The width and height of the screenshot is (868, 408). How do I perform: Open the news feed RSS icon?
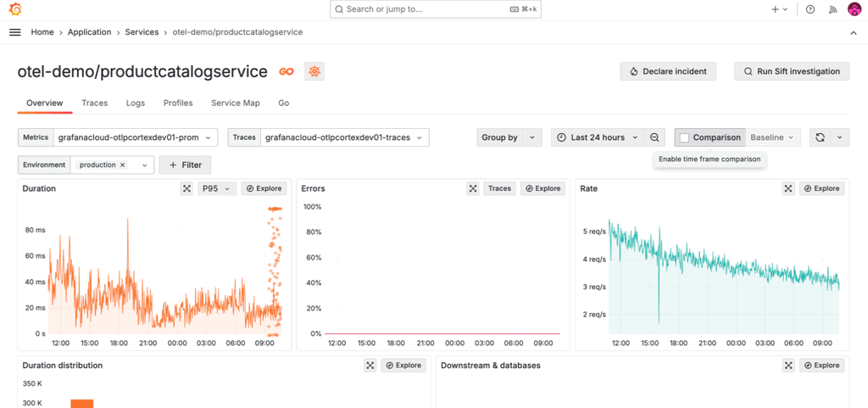click(832, 9)
